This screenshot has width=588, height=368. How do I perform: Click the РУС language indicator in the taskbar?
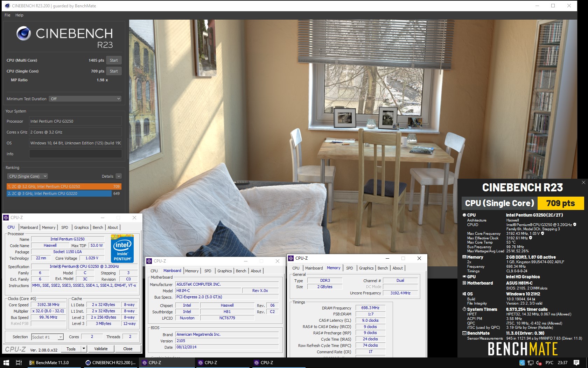pos(549,362)
